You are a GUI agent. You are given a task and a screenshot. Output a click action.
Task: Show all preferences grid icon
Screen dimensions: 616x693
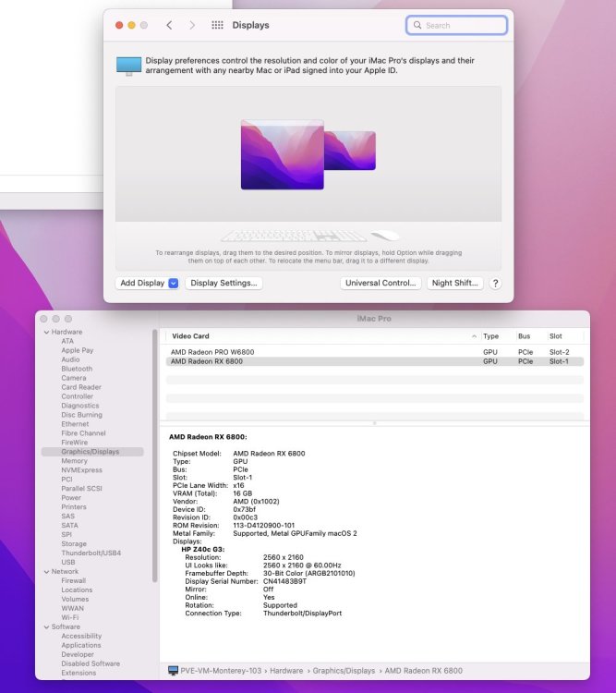tap(217, 25)
